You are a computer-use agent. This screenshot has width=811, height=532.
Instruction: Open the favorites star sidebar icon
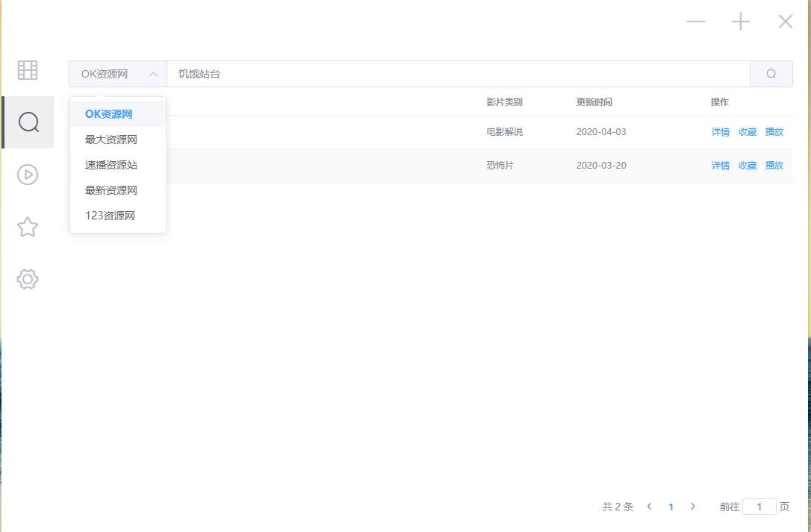tap(28, 226)
